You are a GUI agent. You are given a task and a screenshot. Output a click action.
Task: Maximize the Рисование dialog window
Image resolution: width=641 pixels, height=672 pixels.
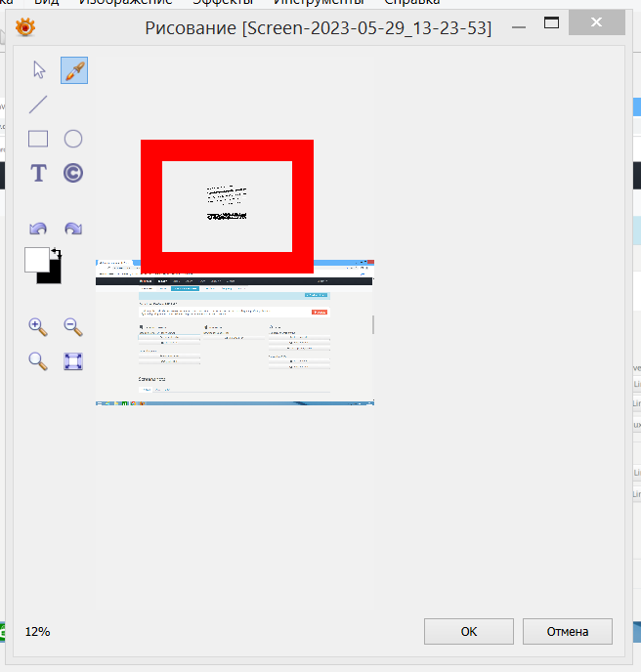[x=551, y=22]
